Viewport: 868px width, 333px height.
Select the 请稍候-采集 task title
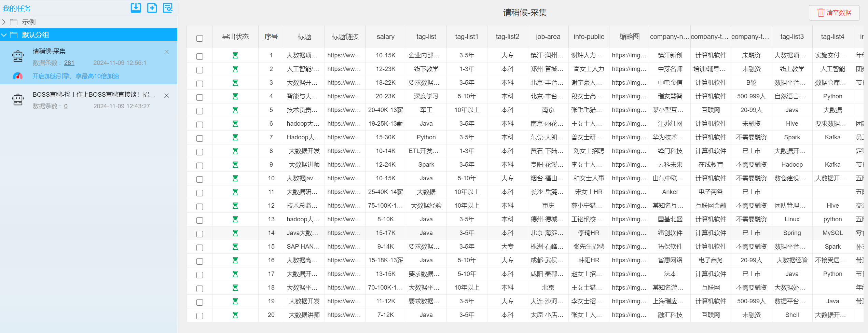[x=49, y=51]
